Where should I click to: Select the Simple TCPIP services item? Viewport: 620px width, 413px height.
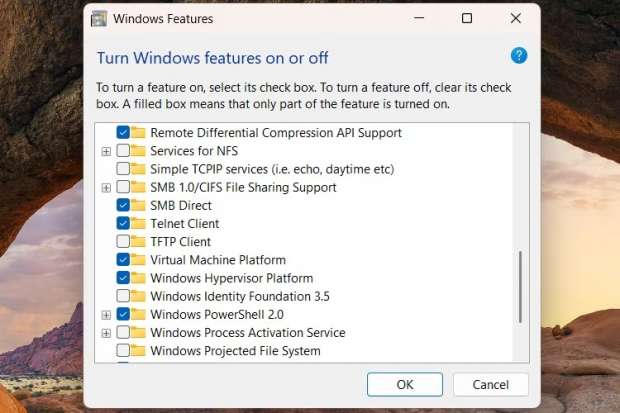tap(271, 169)
